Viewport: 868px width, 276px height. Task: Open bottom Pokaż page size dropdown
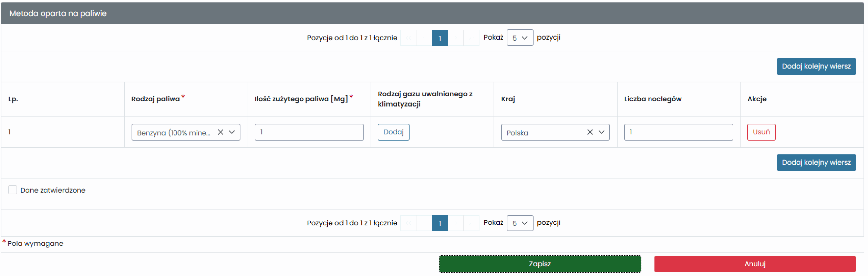pos(520,223)
